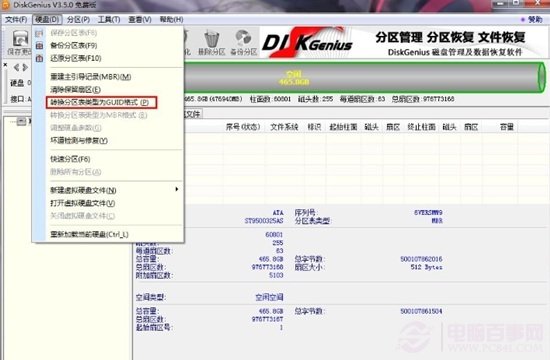Go to next disk arrow

25,67
